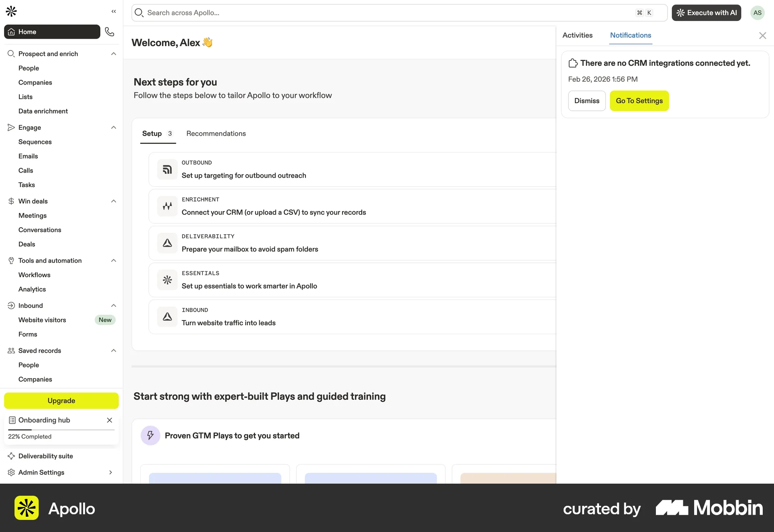Collapse the Prospect and enrich section

coord(114,54)
